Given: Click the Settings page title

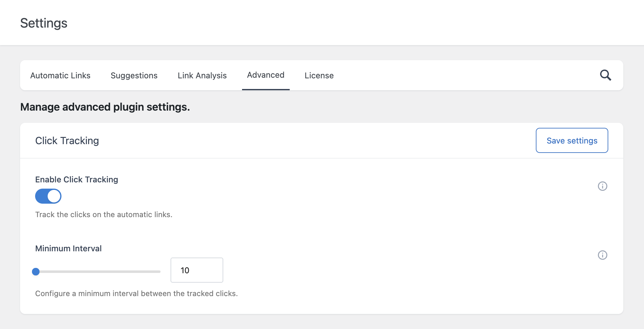Looking at the screenshot, I should [x=44, y=23].
